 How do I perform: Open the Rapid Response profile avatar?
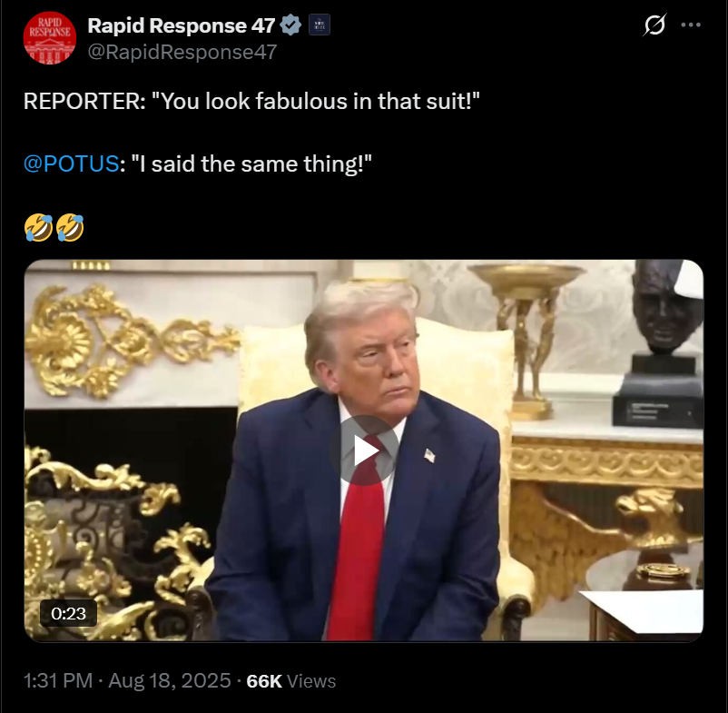point(50,38)
